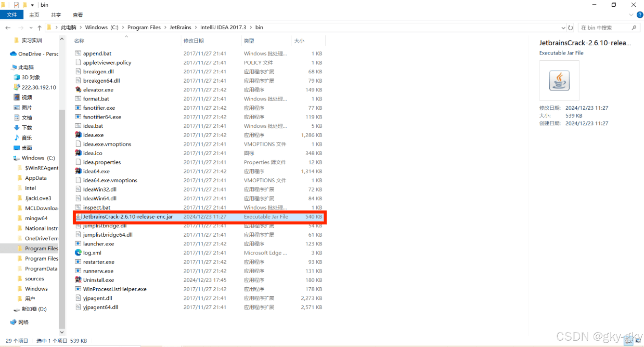
Task: Open the help question mark icon
Action: click(640, 15)
